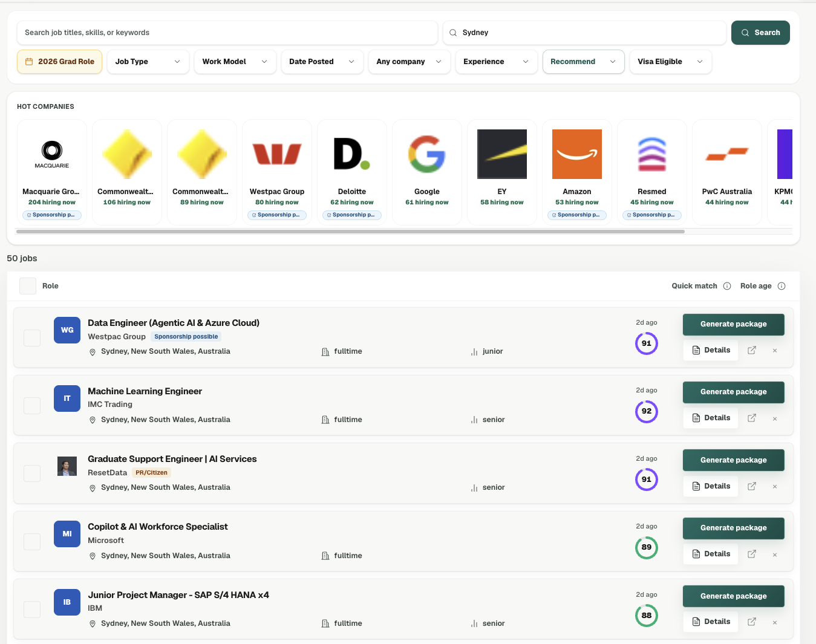The height and width of the screenshot is (644, 816).
Task: Open external link for Graduate Support Engineer job
Action: (x=752, y=486)
